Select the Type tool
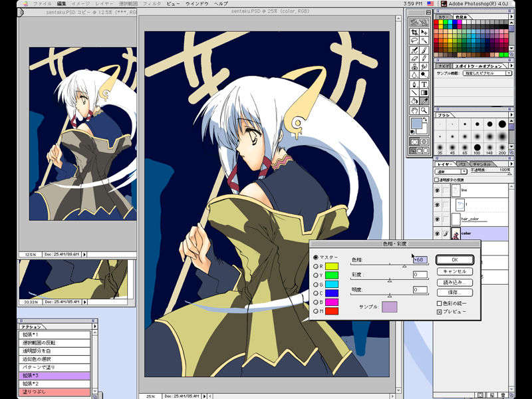Image resolution: width=532 pixels, height=399 pixels. tap(424, 84)
